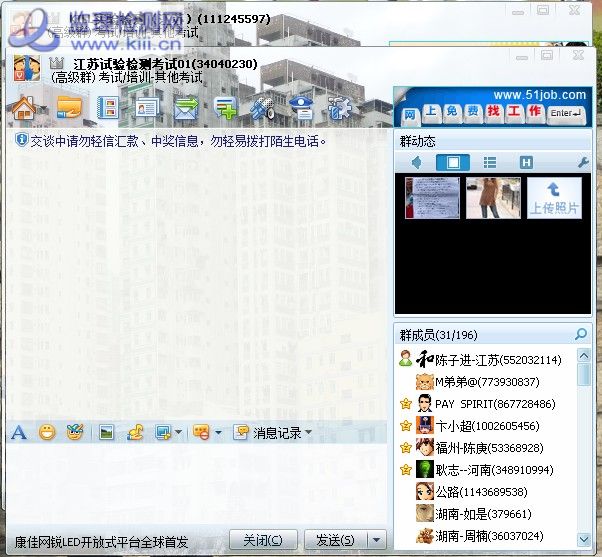Search group members with magnifier icon
The image size is (602, 557).
[581, 334]
